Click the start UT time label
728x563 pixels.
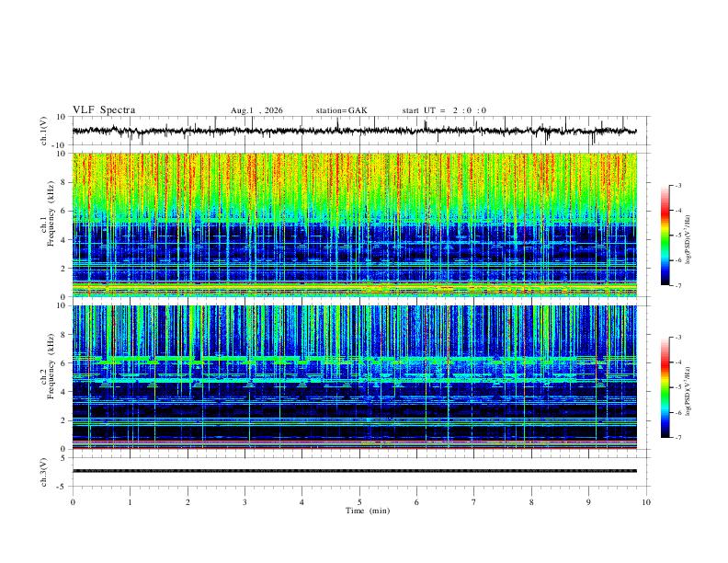pyautogui.click(x=444, y=110)
